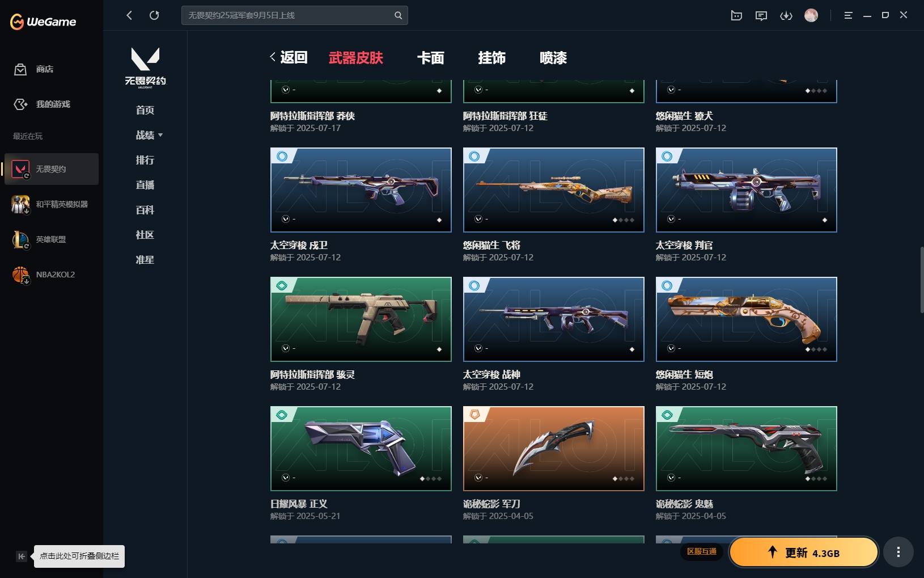Viewport: 924px width, 578px height.
Task: Switch to the 喷漆 tab
Action: [553, 58]
